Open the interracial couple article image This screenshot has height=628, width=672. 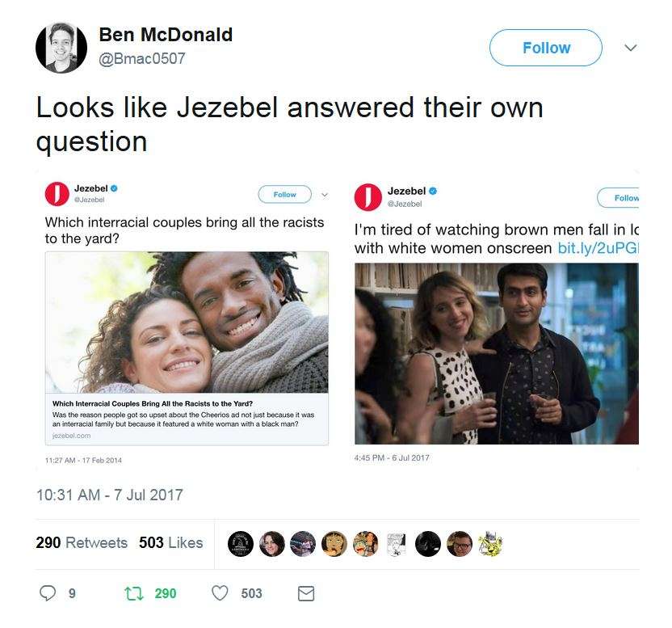[187, 322]
